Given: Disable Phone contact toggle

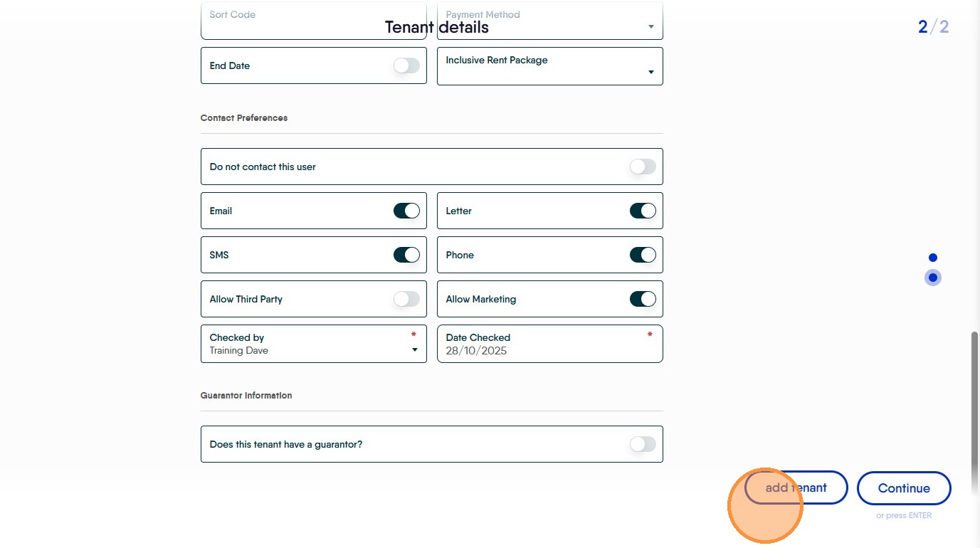Looking at the screenshot, I should tap(642, 255).
